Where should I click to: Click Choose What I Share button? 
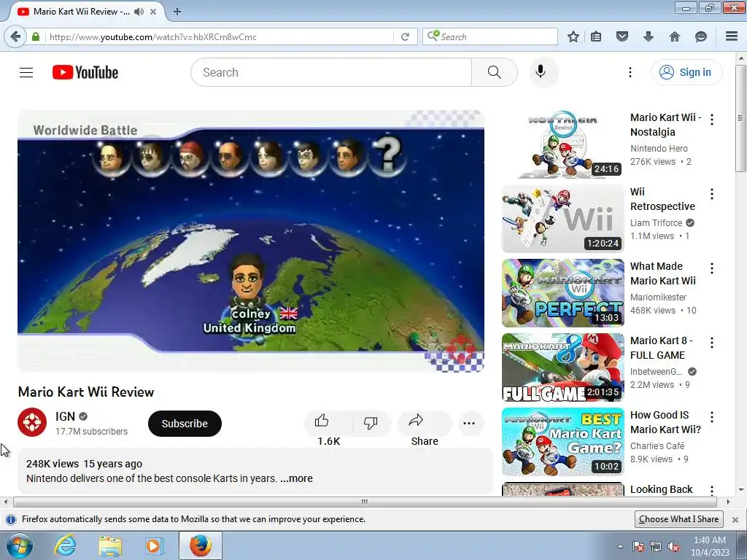pos(679,519)
